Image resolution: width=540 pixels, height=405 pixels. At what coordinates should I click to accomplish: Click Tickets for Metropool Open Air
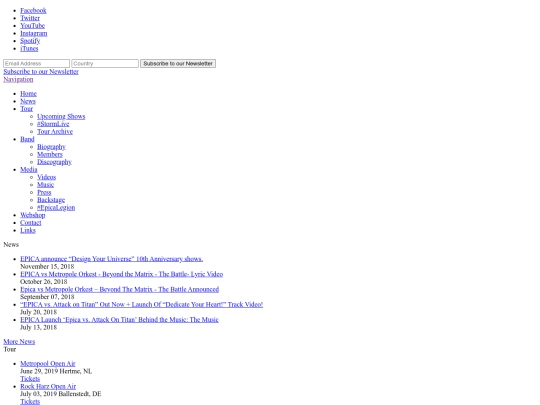click(30, 379)
